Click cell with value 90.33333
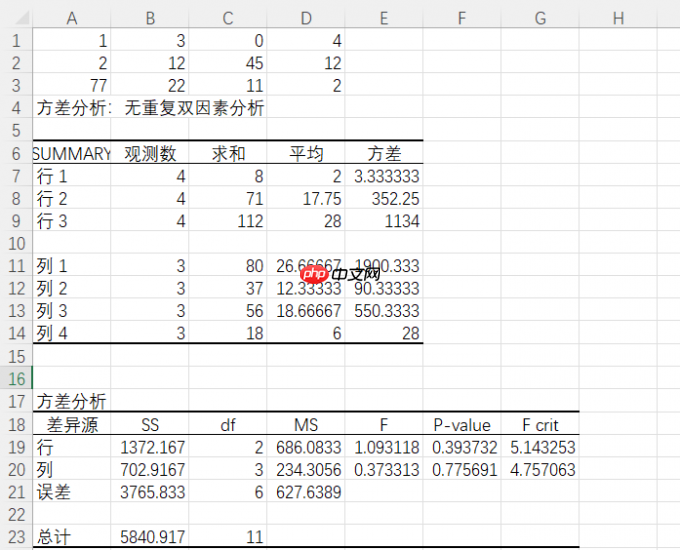This screenshot has height=550, width=680. (x=384, y=288)
